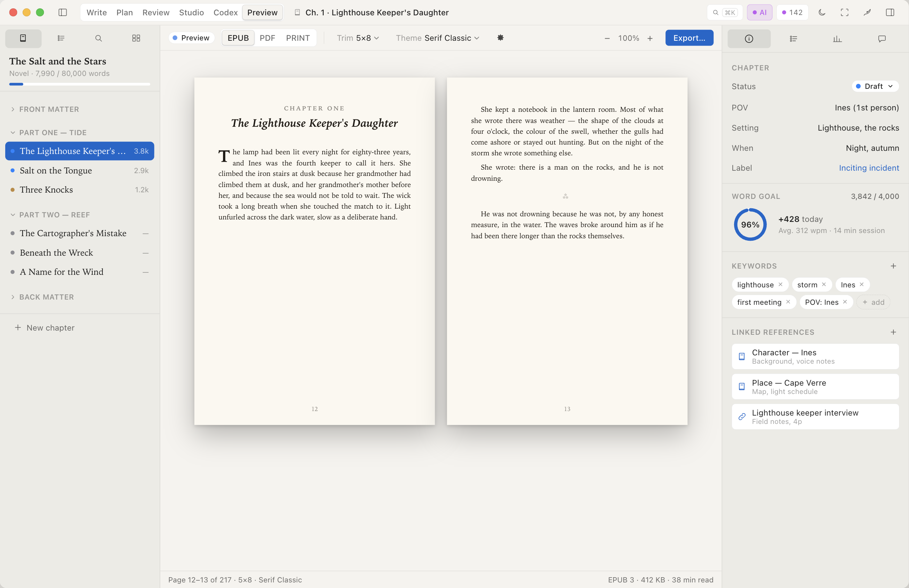Open the Trim 5×8 dropdown
Image resolution: width=909 pixels, height=588 pixels.
tap(358, 38)
